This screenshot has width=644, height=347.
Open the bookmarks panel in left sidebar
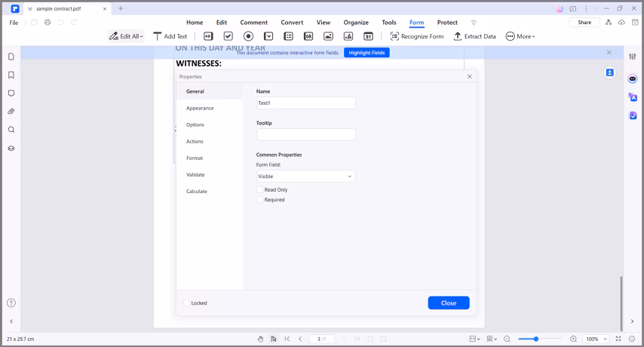[11, 75]
